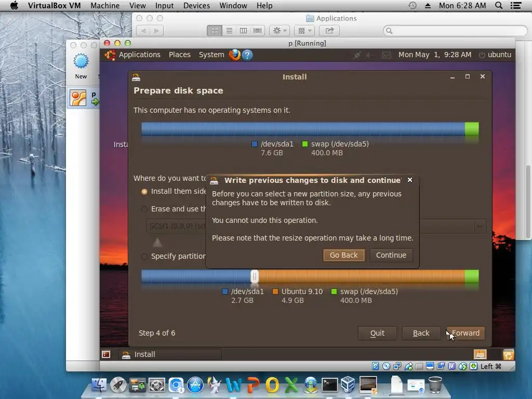Expand the SCSI disk selection dropdown arrow
Viewport: 532px width, 399px height.
(x=480, y=226)
